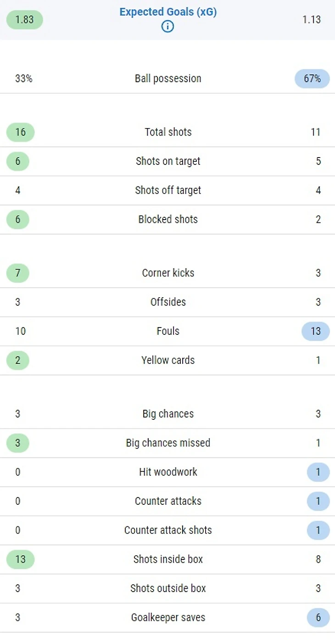This screenshot has height=644, width=335.
Task: Select the green 13 shots inside box badge
Action: tap(20, 559)
